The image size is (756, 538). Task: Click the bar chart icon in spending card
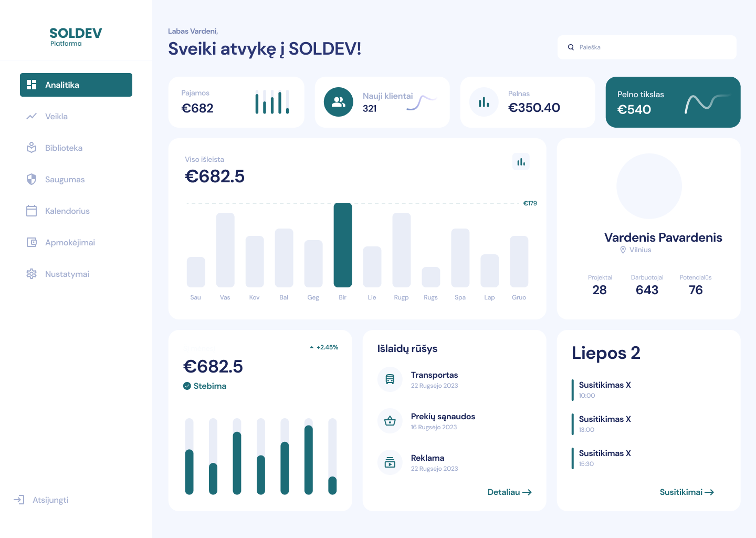(x=521, y=162)
